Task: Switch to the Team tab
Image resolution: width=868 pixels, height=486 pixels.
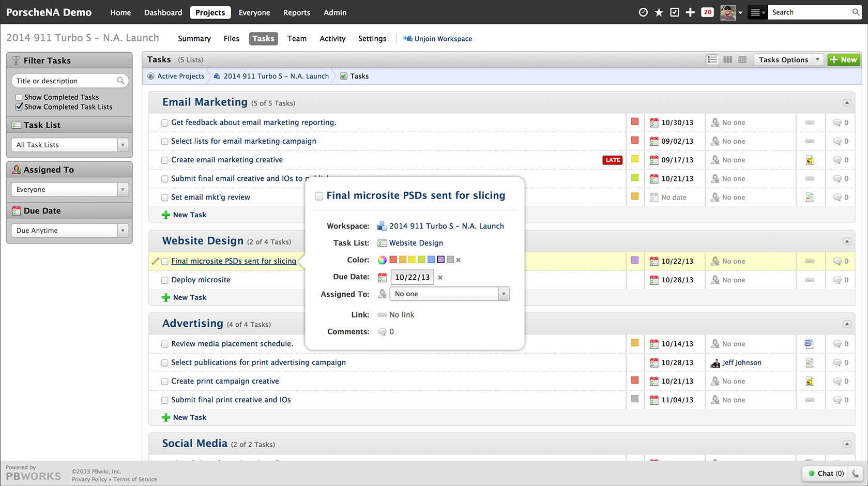Action: point(297,38)
